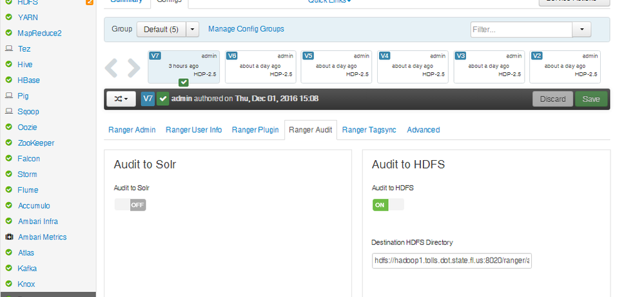Toggle the Audit to HDFS switch

388,205
